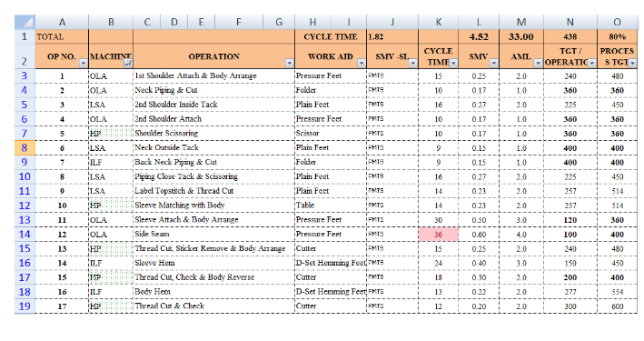Select row 8 header
The width and height of the screenshot is (644, 341).
click(x=25, y=147)
